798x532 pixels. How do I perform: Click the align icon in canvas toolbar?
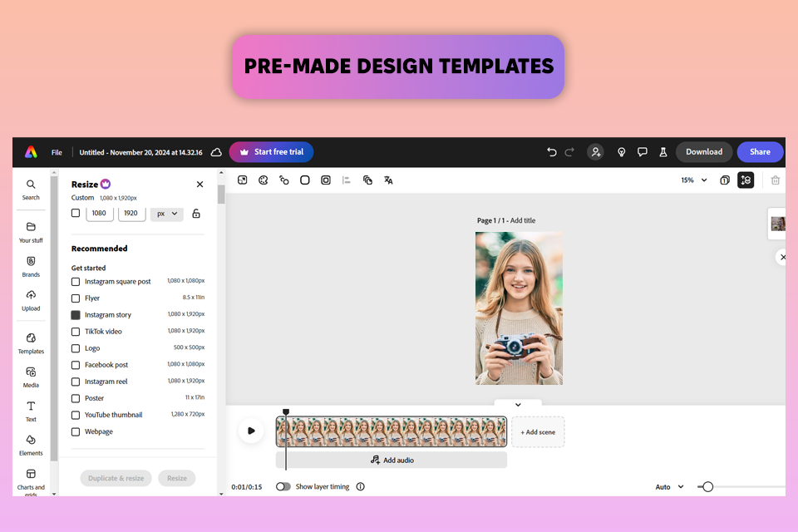pyautogui.click(x=347, y=180)
